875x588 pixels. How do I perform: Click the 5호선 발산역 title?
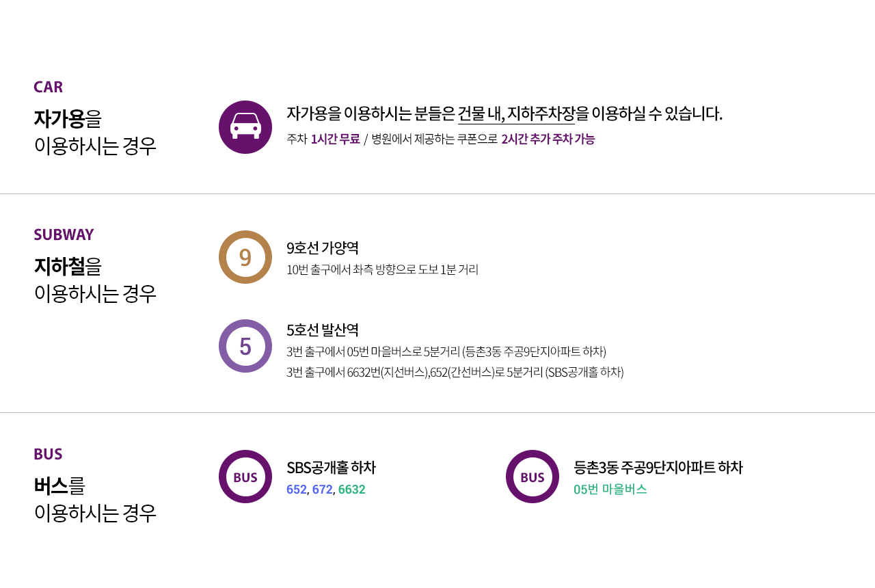click(323, 330)
